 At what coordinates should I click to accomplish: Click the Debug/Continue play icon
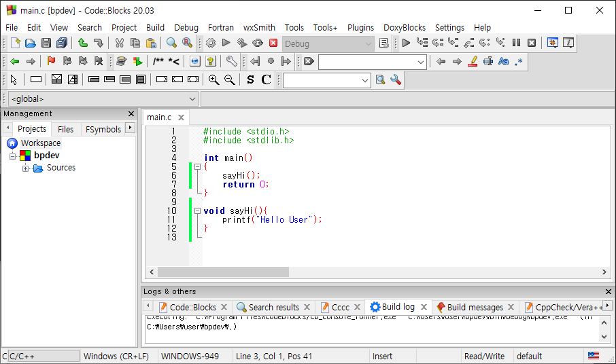(406, 43)
